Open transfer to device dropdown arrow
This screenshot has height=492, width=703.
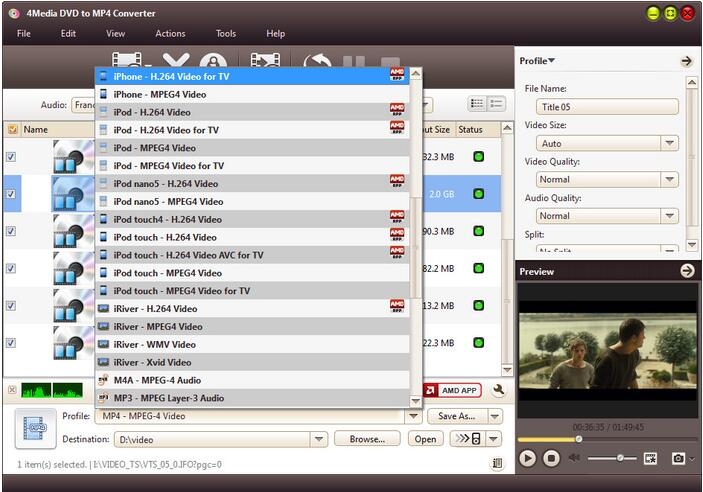click(494, 439)
